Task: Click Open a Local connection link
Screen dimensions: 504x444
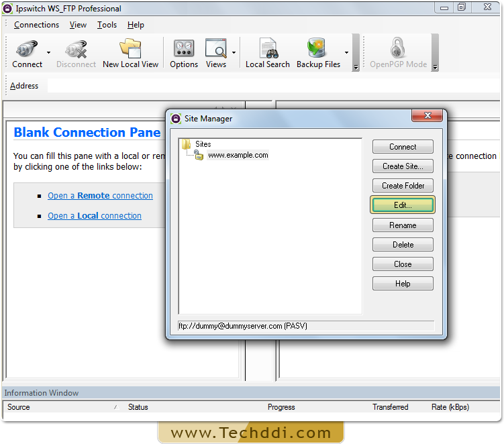Action: point(95,216)
